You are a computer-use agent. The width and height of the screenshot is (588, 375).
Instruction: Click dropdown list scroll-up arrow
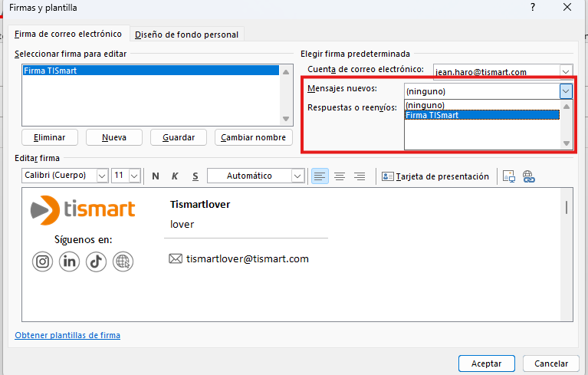(567, 107)
